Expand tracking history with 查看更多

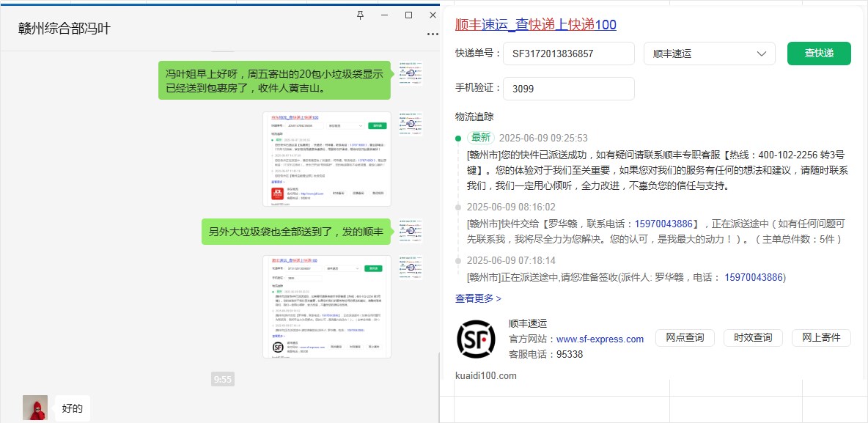[478, 298]
